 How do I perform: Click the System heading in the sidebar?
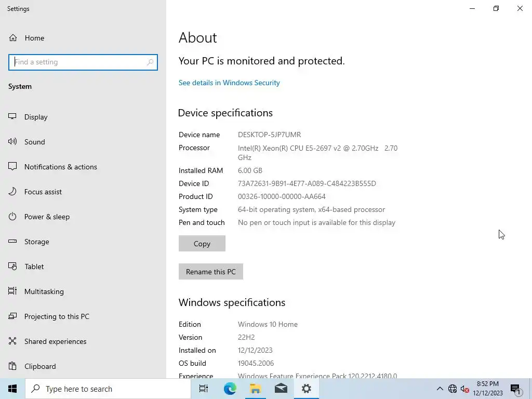coord(20,87)
